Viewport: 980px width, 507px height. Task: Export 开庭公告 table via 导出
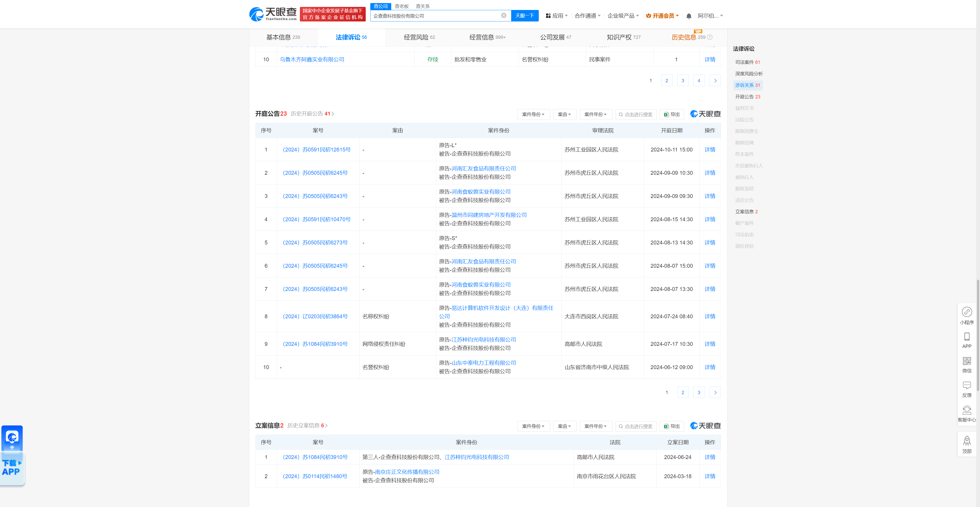(672, 114)
